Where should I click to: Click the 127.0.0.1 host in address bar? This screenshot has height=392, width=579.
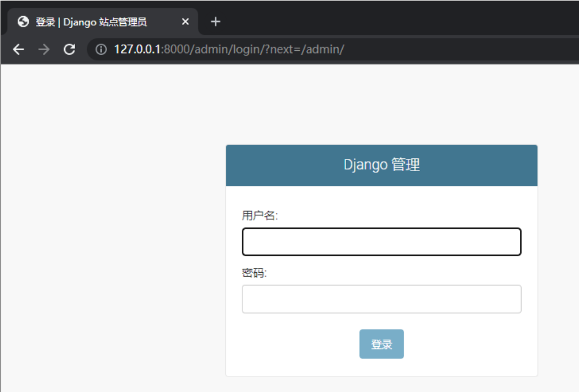[137, 50]
